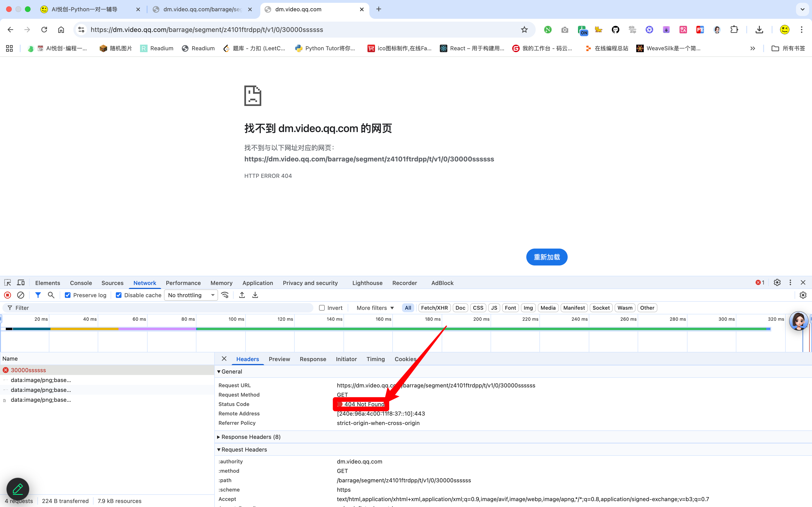812x507 pixels.
Task: Open network search with the magnifier icon
Action: coord(51,295)
